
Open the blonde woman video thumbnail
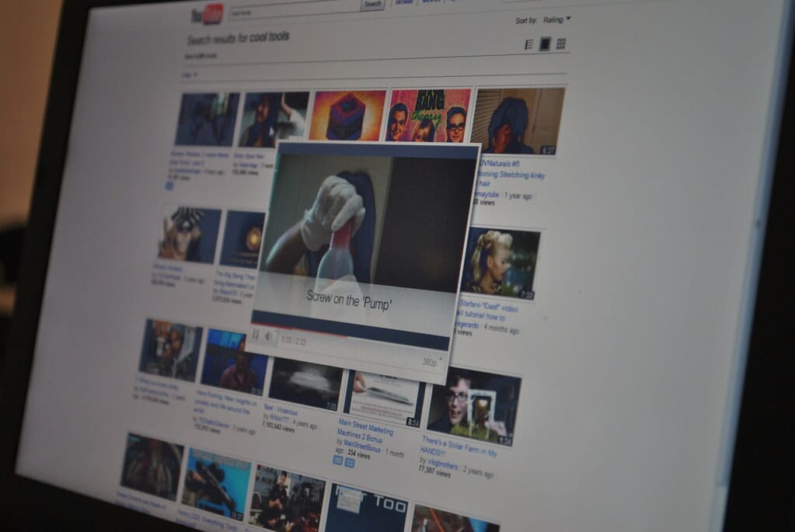pyautogui.click(x=501, y=263)
